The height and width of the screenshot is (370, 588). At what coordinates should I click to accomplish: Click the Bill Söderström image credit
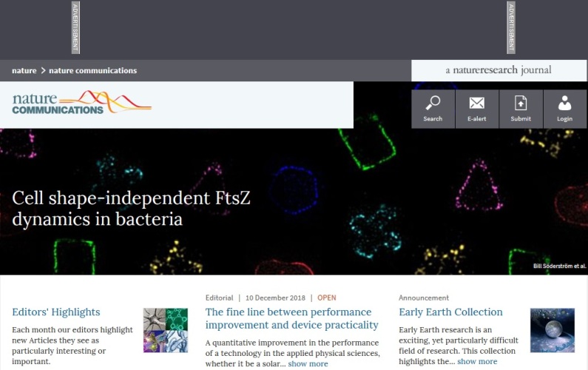click(558, 266)
